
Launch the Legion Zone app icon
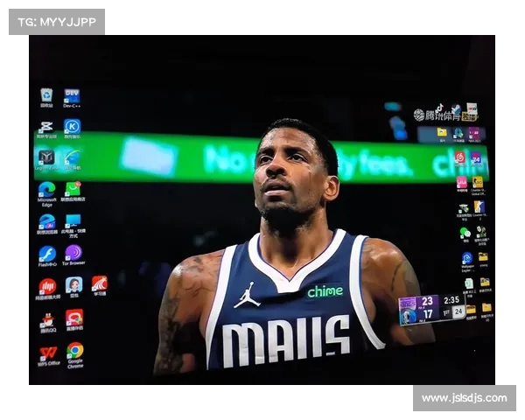(46, 157)
